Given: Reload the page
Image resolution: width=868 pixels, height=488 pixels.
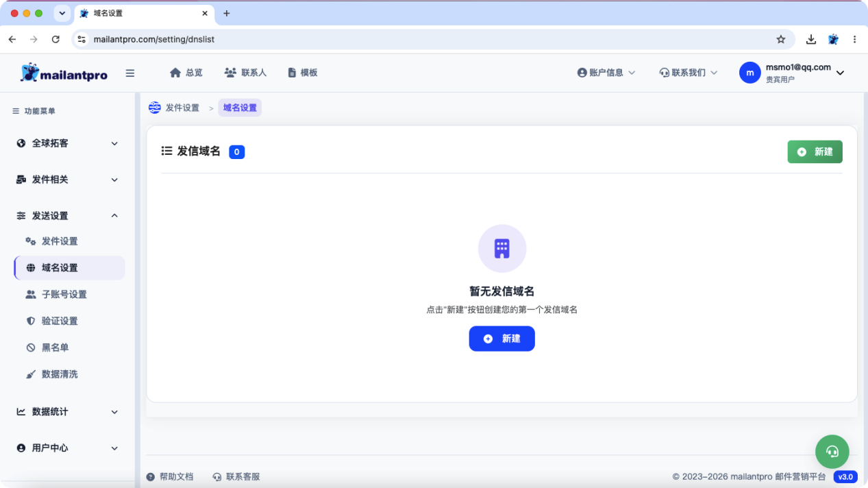Looking at the screenshot, I should point(55,40).
